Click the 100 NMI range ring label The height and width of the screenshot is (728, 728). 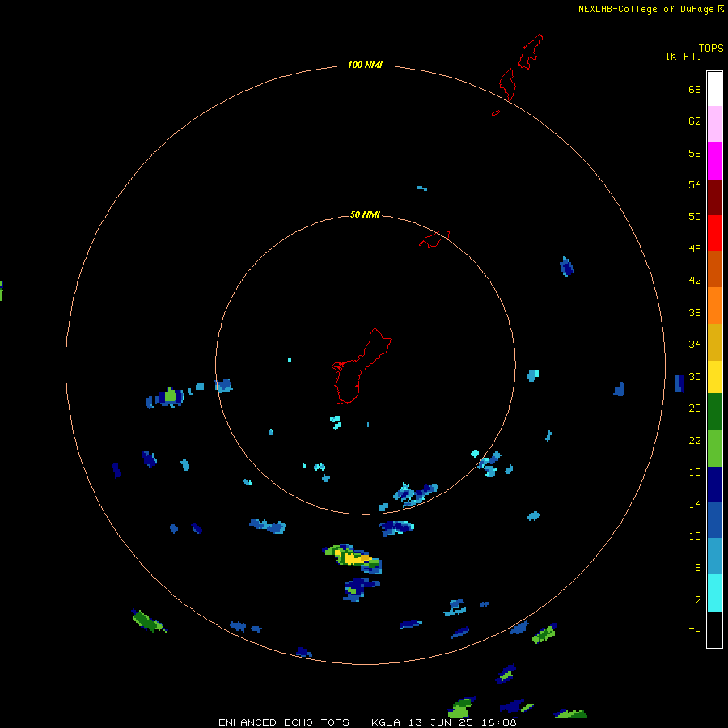tap(365, 65)
